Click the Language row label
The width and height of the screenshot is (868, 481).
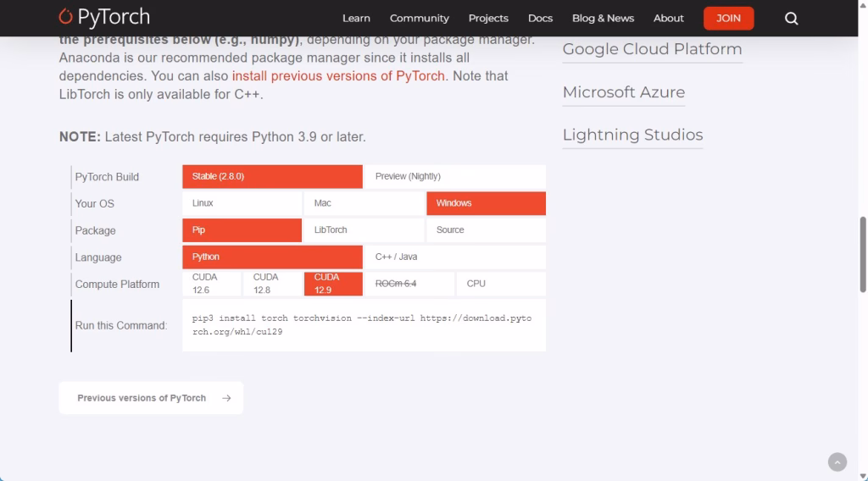pos(98,257)
